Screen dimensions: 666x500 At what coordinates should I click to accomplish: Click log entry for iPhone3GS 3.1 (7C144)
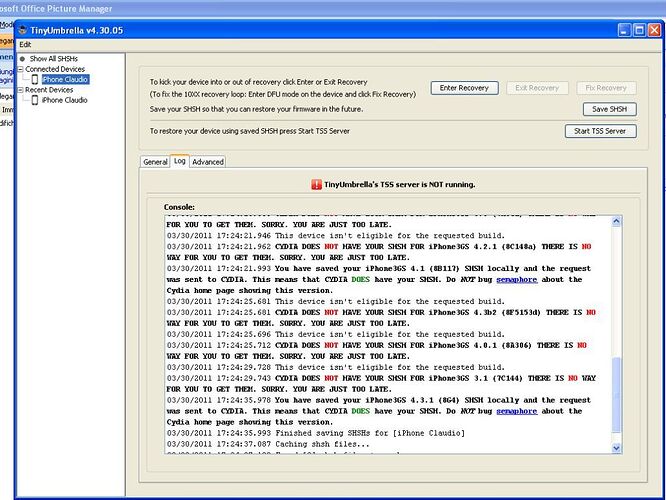[381, 384]
